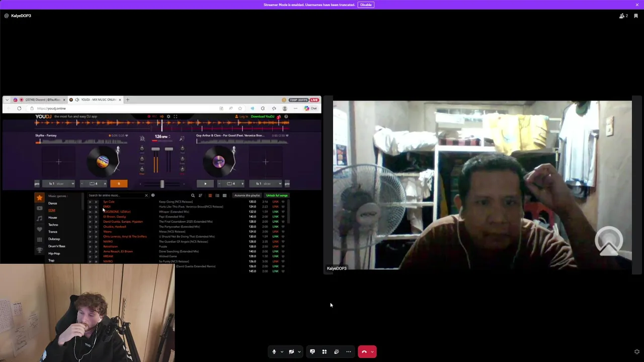Open YouDJ settings gear icon

click(x=169, y=117)
